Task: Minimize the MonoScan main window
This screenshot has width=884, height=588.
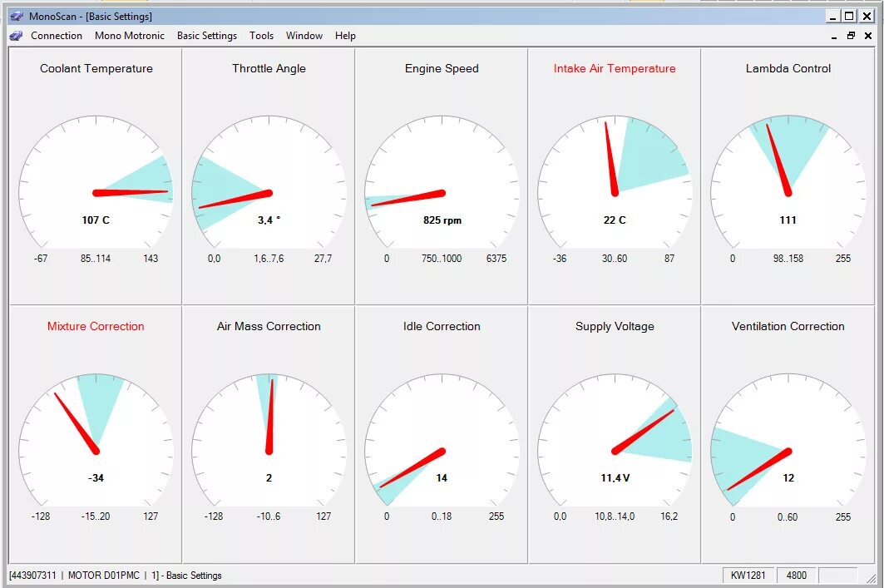Action: [832, 17]
